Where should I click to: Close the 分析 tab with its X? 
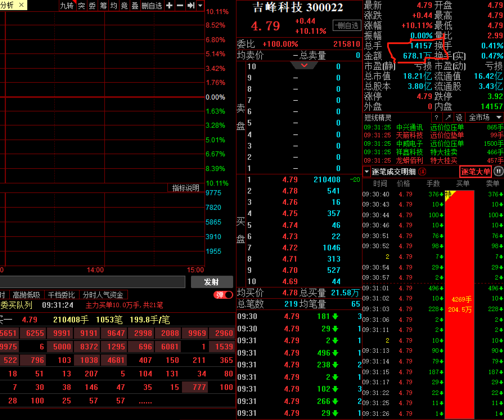point(21,5)
